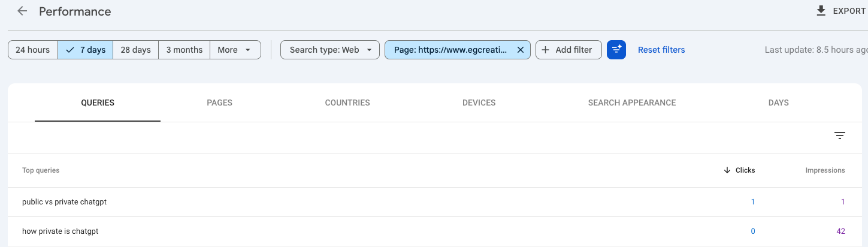Expand the More date range dropdown
Image resolution: width=868 pixels, height=247 pixels.
point(235,50)
